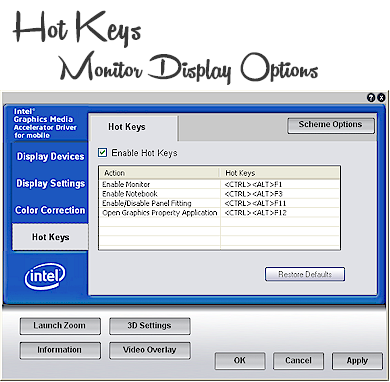Select Enable/Disable Panel Fitting row
Screen dimensions: 390x382
click(219, 203)
